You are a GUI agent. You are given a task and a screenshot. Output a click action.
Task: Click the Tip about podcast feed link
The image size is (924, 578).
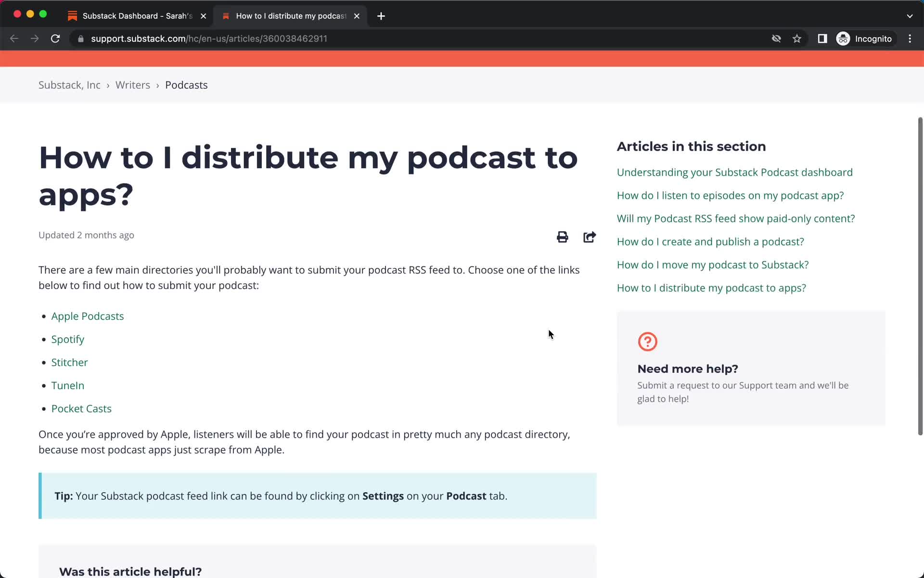click(x=318, y=496)
